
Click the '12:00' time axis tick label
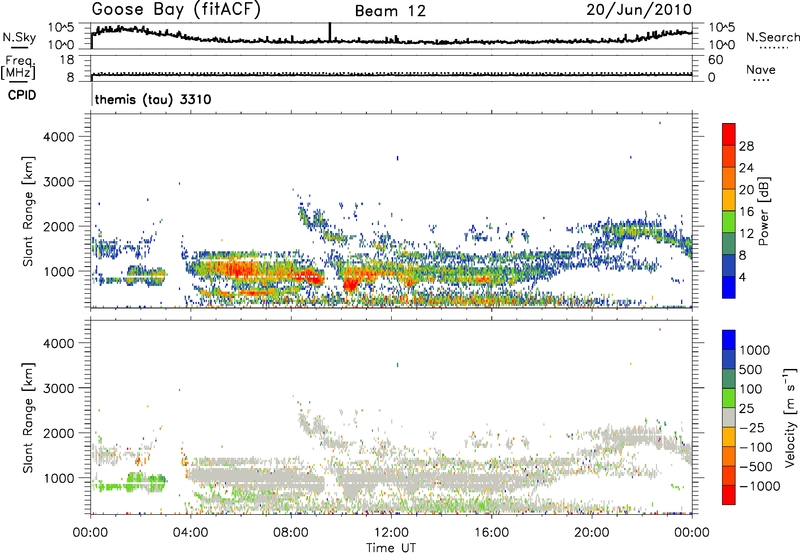point(391,533)
